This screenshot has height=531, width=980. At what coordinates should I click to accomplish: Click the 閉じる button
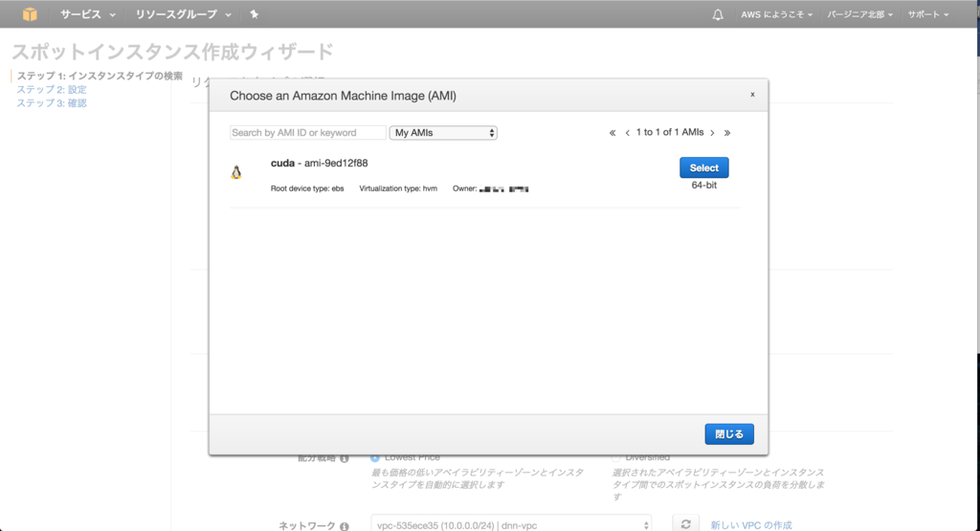(729, 434)
